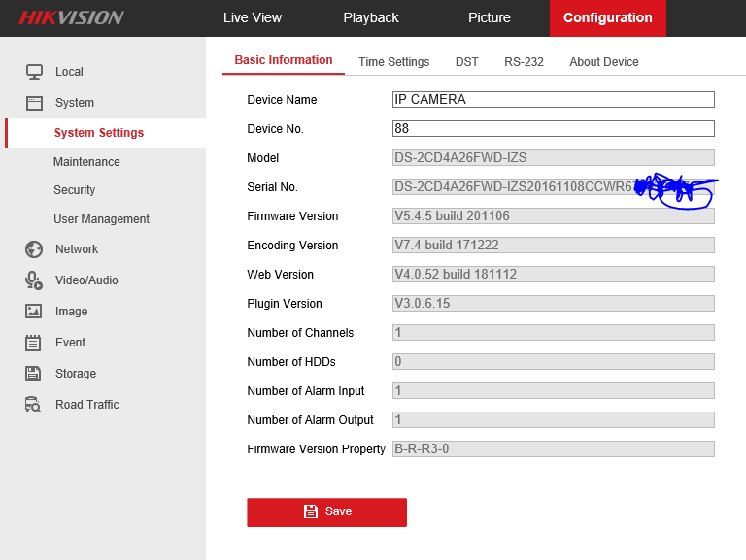The image size is (746, 560).
Task: Click the Local monitor icon in sidebar
Action: pos(34,72)
